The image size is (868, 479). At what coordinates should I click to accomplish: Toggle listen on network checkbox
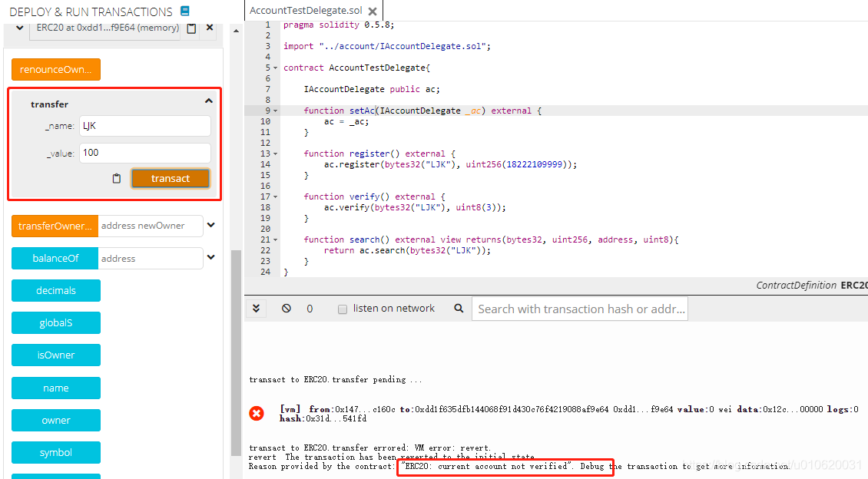(x=343, y=309)
